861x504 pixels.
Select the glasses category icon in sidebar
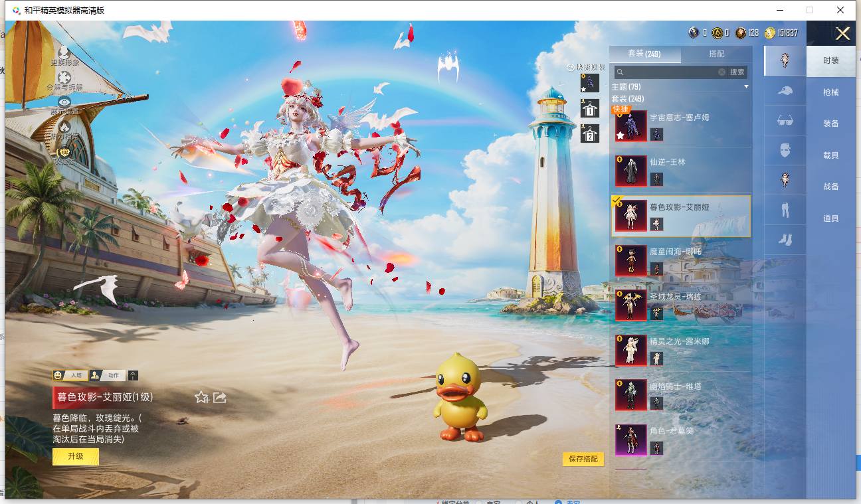coord(785,121)
